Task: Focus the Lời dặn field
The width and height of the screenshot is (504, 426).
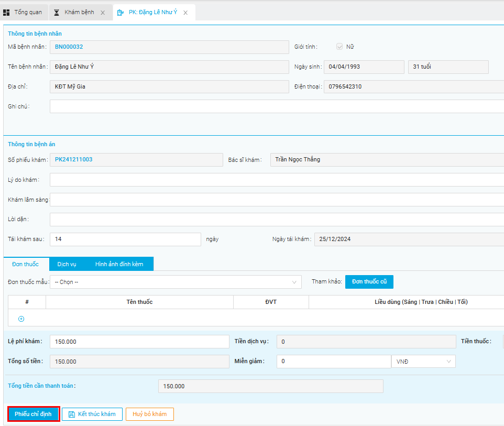Action: click(x=277, y=220)
